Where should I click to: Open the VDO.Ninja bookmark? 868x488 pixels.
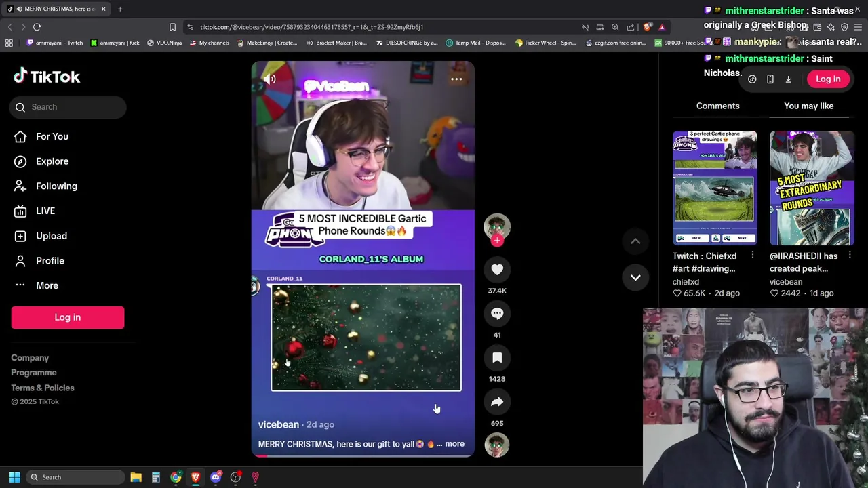click(x=164, y=43)
